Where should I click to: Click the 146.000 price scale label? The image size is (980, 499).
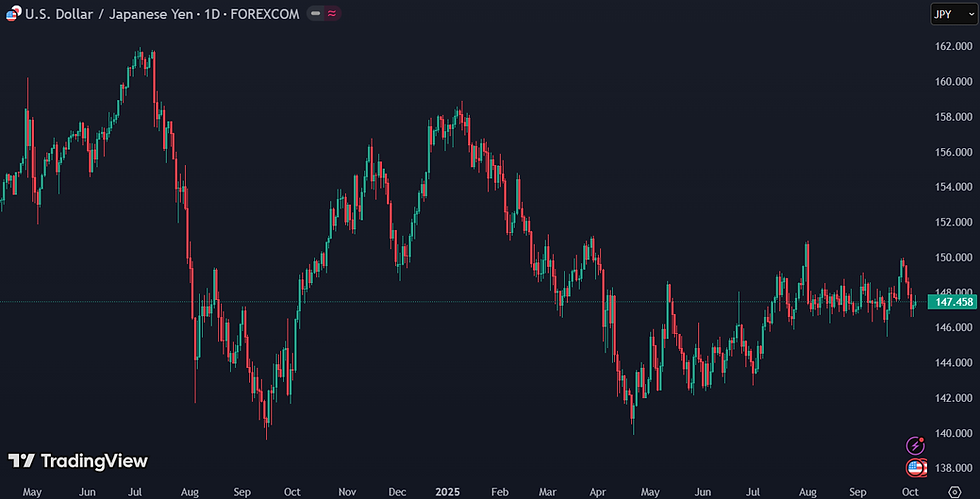tap(954, 328)
